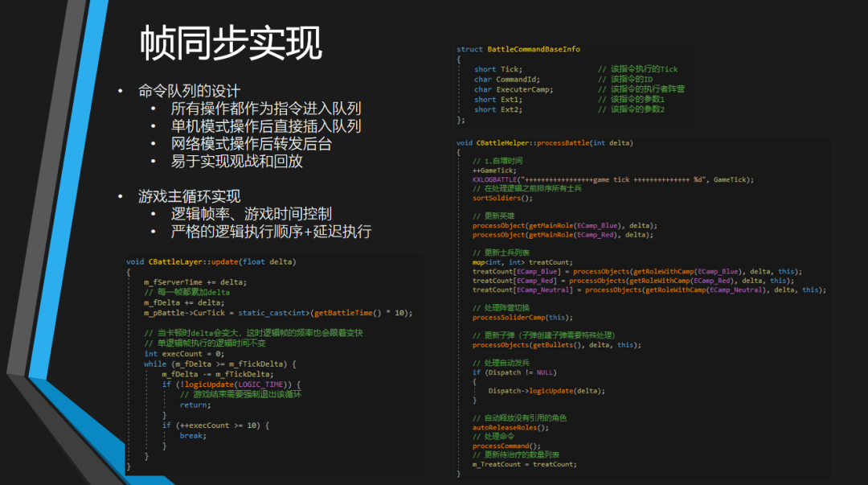868x485 pixels.
Task: Select the processObject call with ECamp_Blue
Action: [x=565, y=225]
